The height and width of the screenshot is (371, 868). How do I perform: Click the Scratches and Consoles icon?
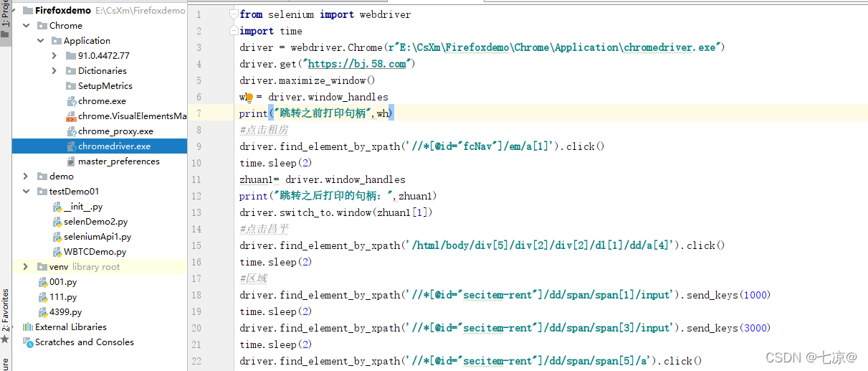click(x=29, y=342)
